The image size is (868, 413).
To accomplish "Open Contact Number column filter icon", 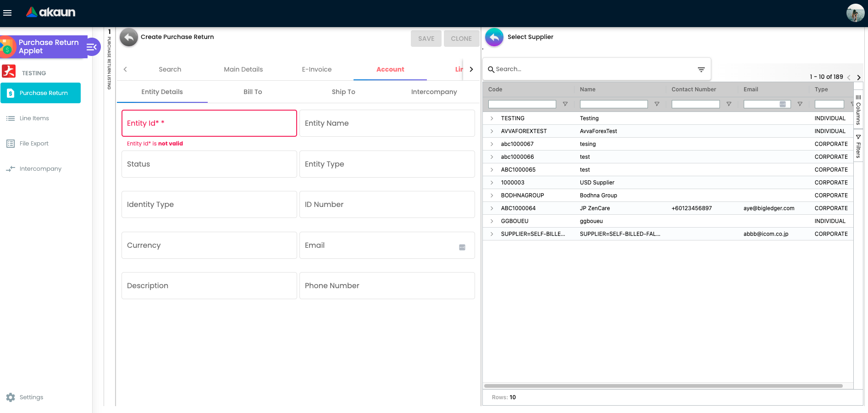I will 729,104.
